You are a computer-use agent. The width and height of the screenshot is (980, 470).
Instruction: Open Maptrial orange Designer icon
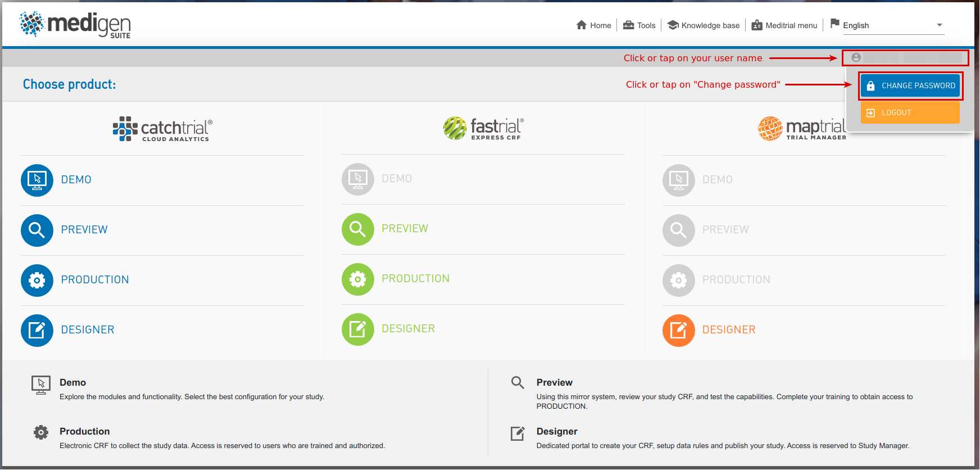[x=679, y=330]
